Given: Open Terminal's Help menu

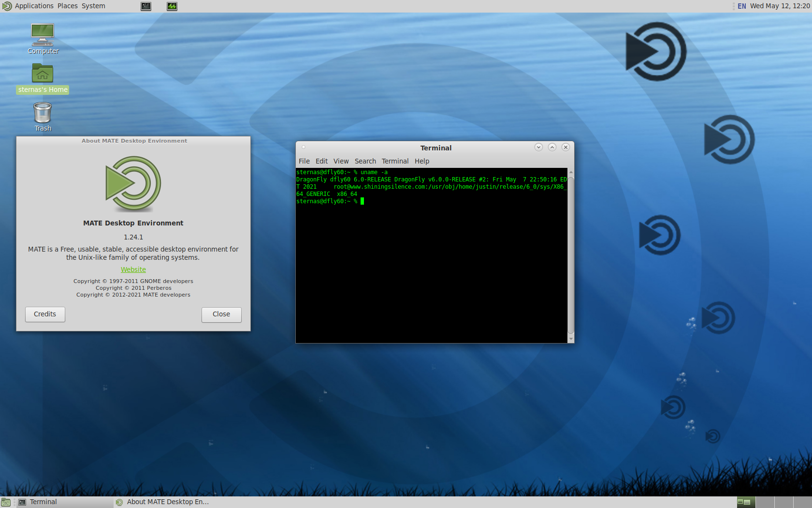Looking at the screenshot, I should click(x=421, y=161).
